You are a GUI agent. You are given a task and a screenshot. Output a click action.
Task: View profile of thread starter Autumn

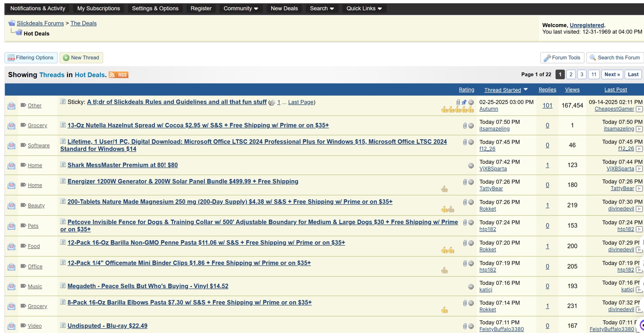coord(489,109)
